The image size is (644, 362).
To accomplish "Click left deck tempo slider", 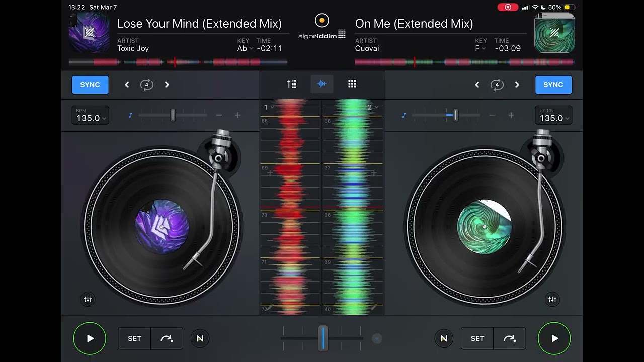I will 173,115.
